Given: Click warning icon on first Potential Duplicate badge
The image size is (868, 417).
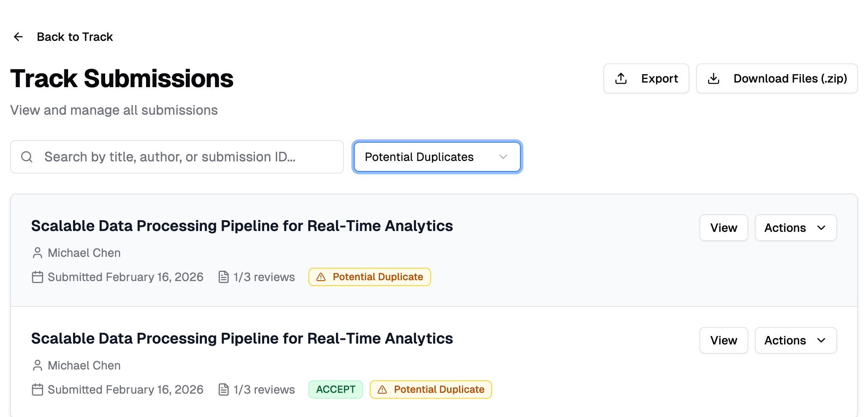Looking at the screenshot, I should pyautogui.click(x=321, y=277).
